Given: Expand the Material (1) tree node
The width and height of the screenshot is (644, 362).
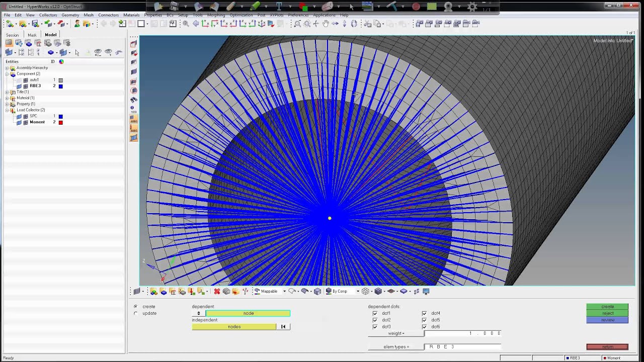Looking at the screenshot, I should pos(7,98).
